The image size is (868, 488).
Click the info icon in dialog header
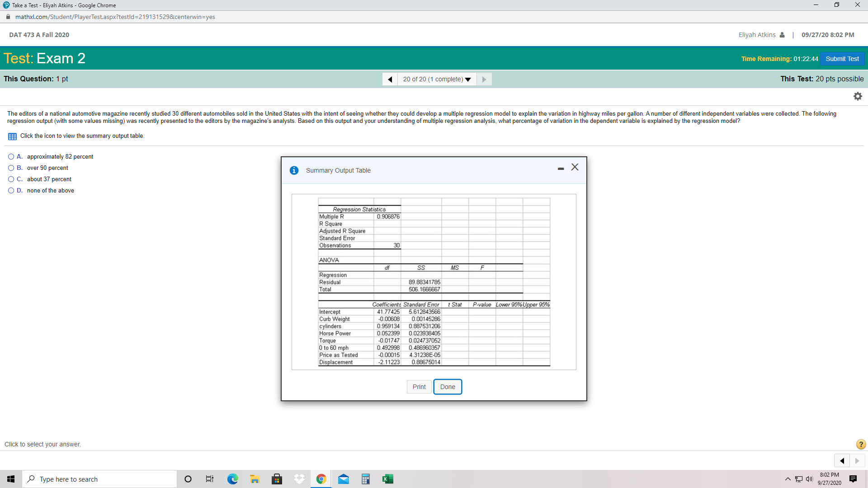pos(294,170)
